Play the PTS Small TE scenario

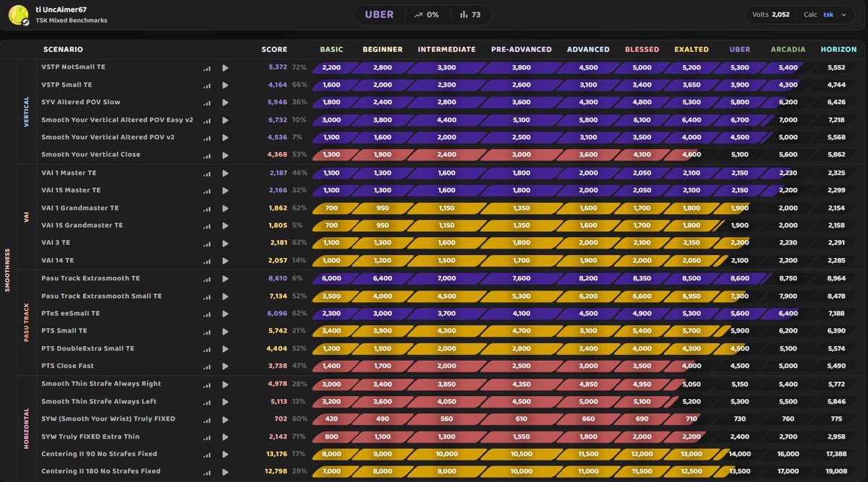pos(225,331)
